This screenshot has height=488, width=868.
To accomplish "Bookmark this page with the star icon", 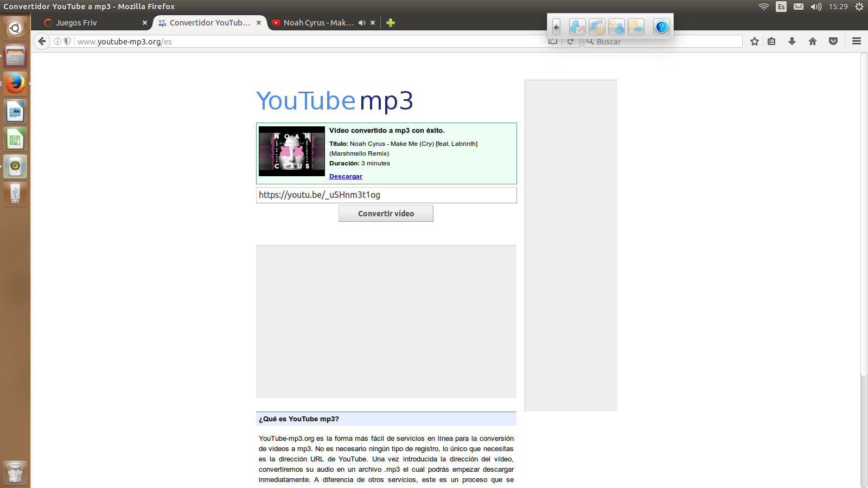I will [x=754, y=41].
